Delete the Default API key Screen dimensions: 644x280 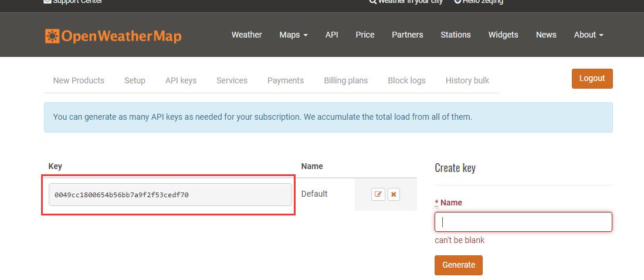click(394, 194)
